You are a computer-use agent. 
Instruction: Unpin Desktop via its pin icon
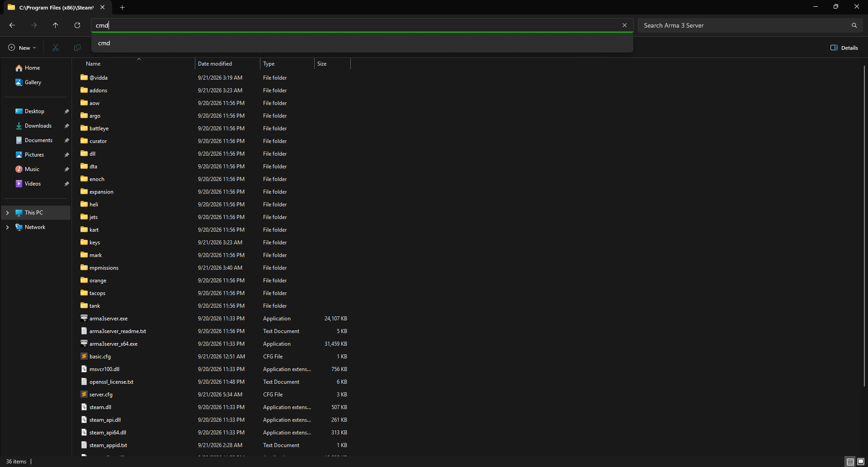click(66, 111)
